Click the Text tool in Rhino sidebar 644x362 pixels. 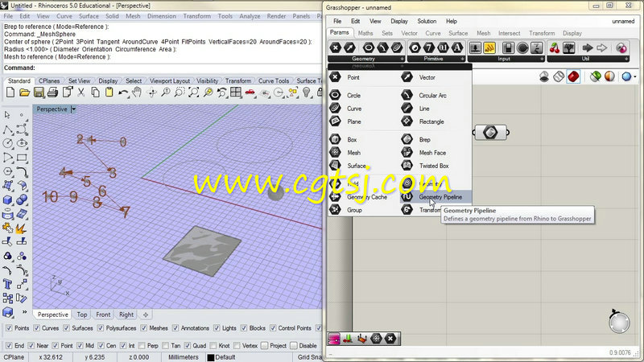tap(7, 284)
